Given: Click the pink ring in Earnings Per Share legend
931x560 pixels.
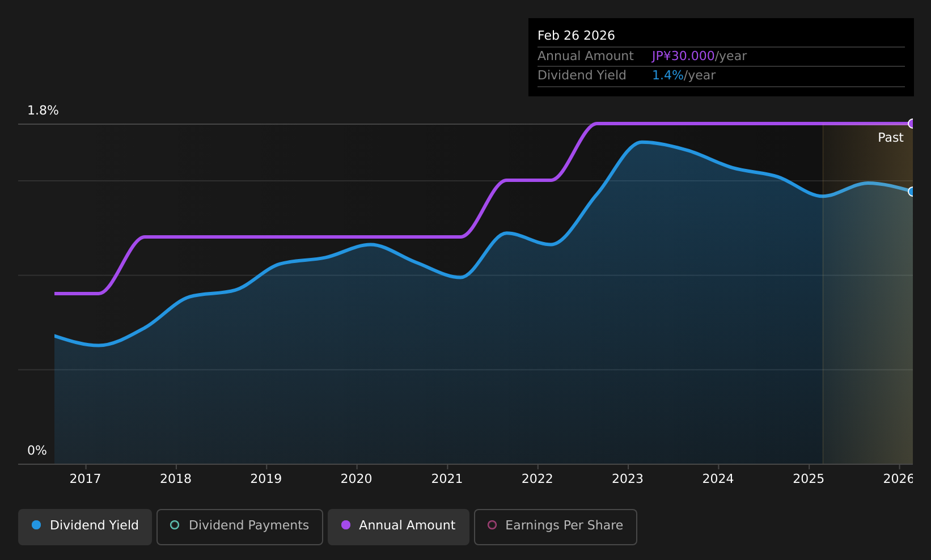Looking at the screenshot, I should click(492, 525).
